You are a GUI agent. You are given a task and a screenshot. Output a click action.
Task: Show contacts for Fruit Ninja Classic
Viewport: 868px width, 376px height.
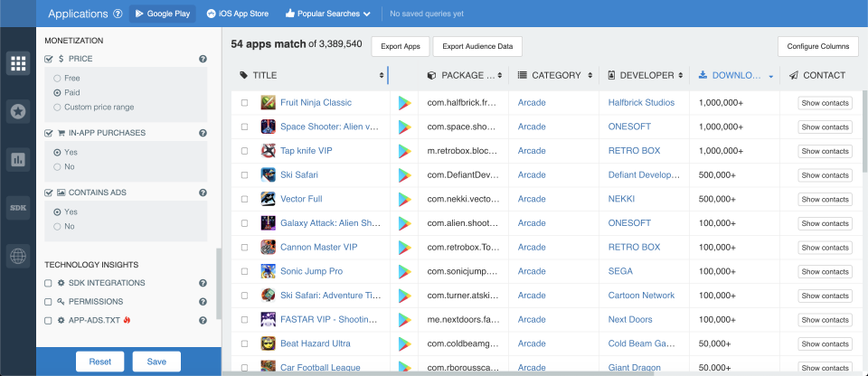point(825,103)
